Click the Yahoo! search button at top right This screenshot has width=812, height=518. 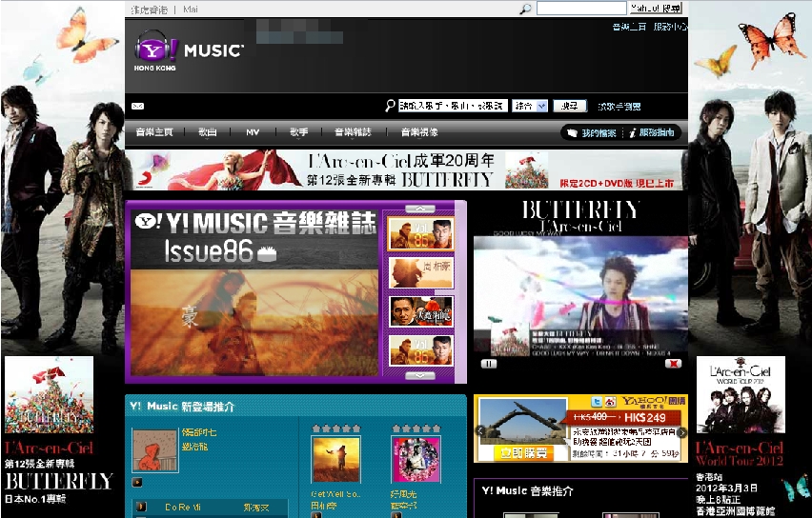[x=656, y=9]
